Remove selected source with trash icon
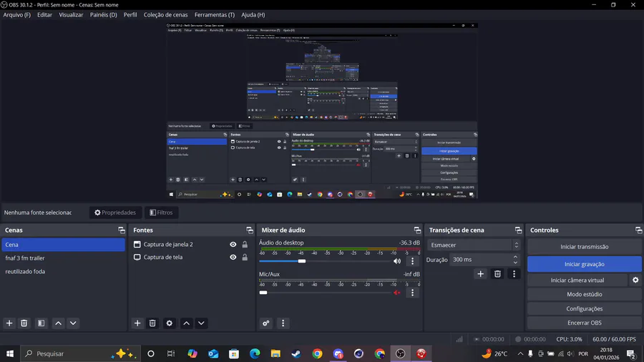Viewport: 644px width, 362px height. (152, 323)
